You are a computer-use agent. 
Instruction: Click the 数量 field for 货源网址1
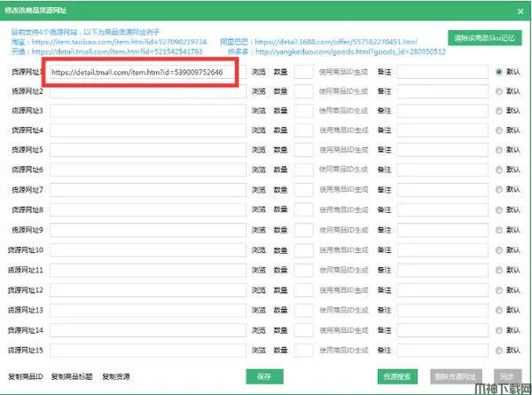(x=302, y=71)
